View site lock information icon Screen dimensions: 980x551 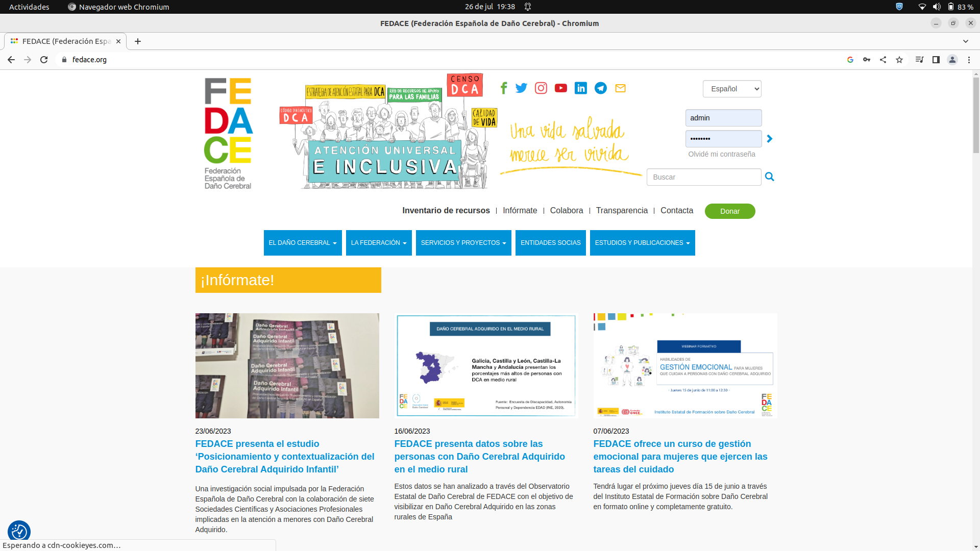click(x=64, y=60)
